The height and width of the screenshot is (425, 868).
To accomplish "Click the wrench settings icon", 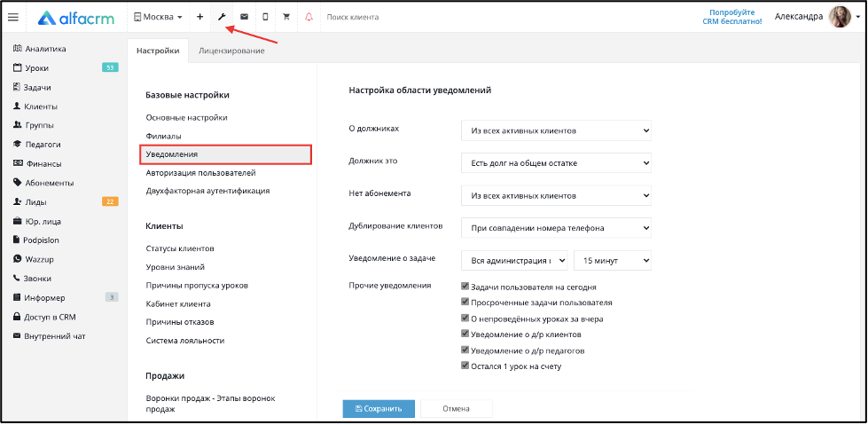I will (222, 17).
